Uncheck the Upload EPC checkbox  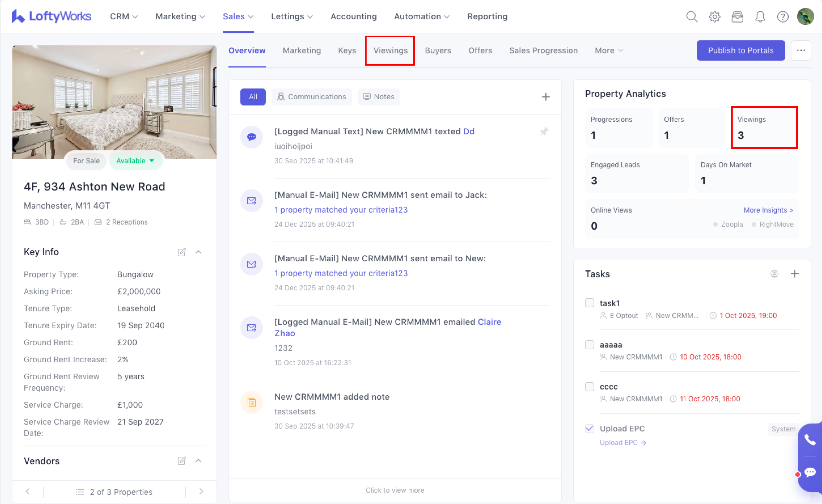coord(589,428)
